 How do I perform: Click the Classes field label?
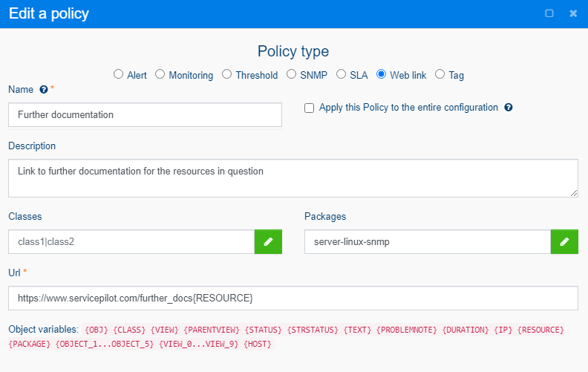(25, 217)
